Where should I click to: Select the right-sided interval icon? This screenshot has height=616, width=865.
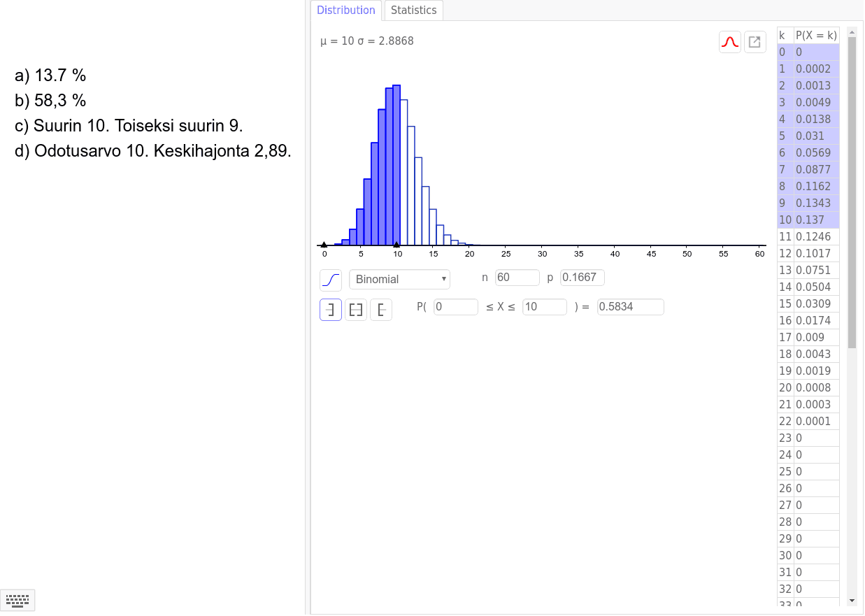coord(381,310)
